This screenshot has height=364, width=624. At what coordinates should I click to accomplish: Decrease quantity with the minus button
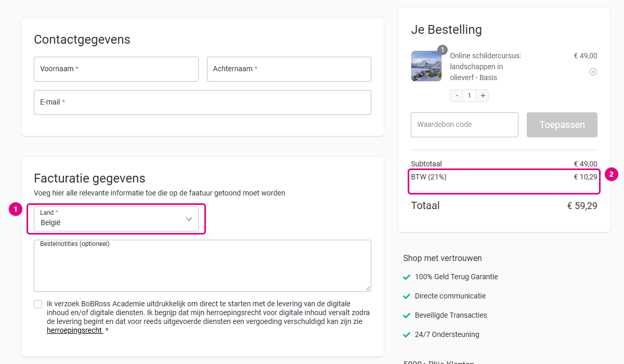(x=457, y=96)
